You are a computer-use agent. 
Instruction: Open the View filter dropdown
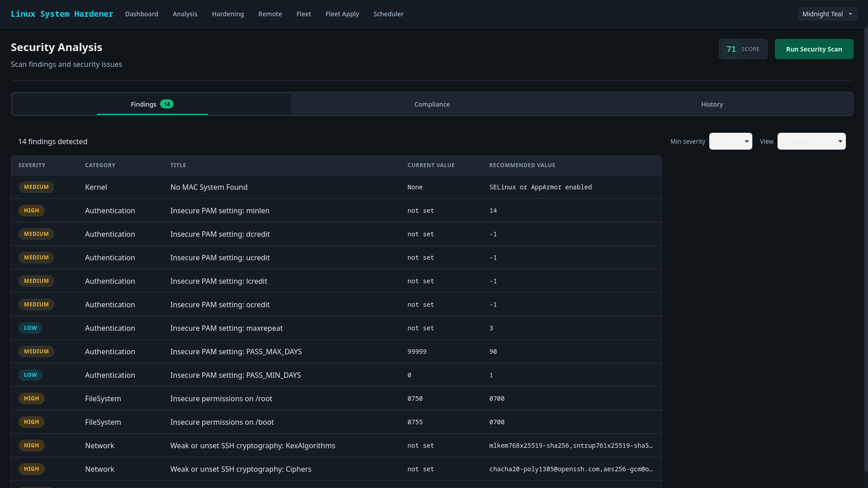click(x=811, y=141)
